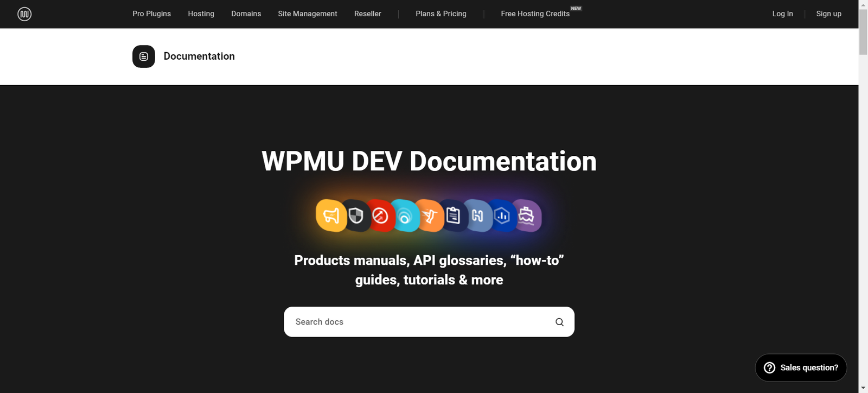868x393 pixels.
Task: Click the cyan Smush plugin icon
Action: [405, 216]
